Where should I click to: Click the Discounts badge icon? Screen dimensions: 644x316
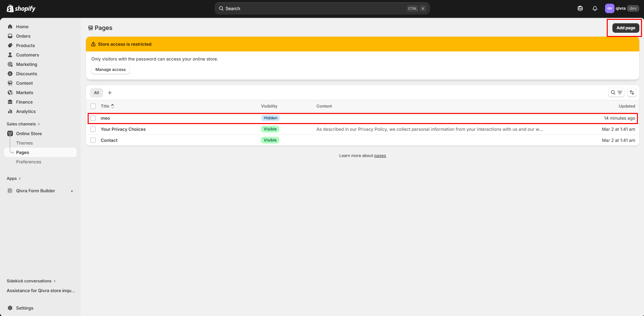coord(10,74)
